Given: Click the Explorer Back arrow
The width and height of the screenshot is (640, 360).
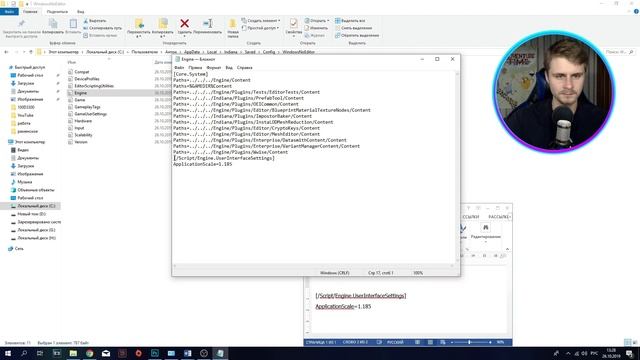Looking at the screenshot, I should (6, 52).
